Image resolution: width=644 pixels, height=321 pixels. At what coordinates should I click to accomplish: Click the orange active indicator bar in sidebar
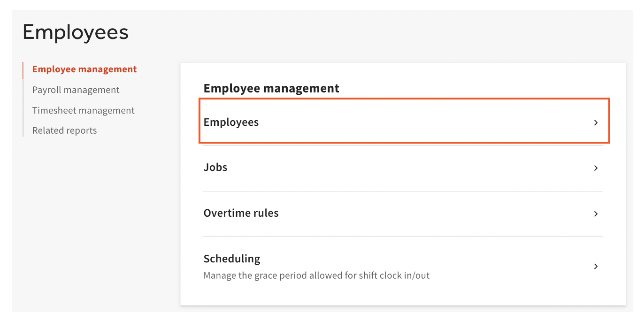pos(23,69)
